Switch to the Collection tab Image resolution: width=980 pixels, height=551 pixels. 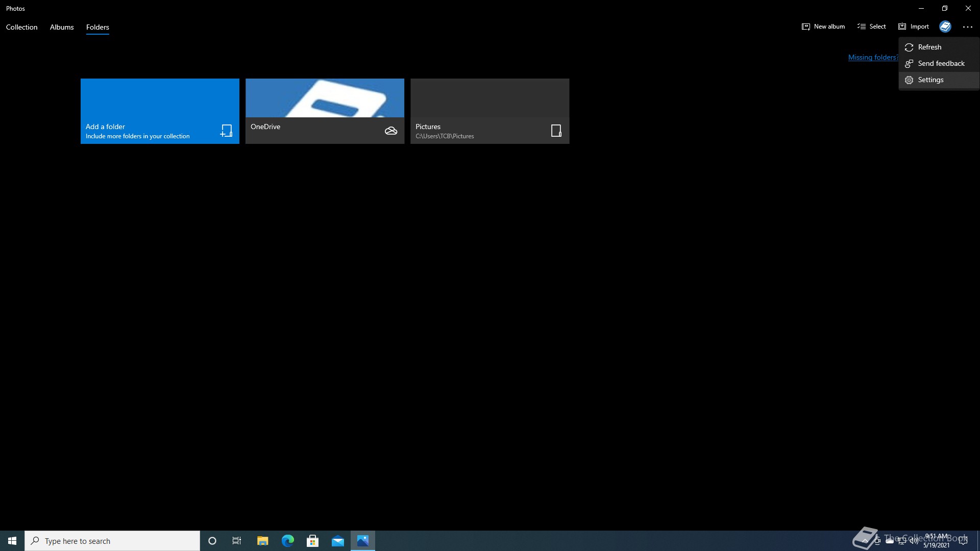(21, 27)
